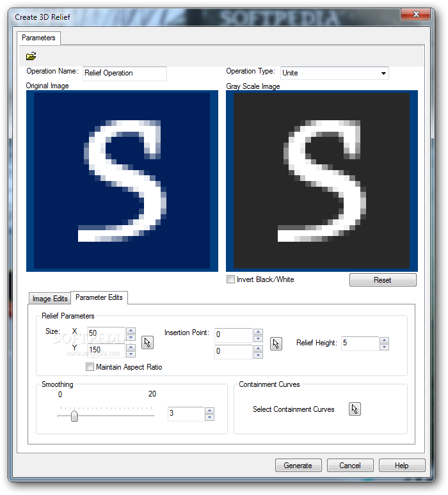448x495 pixels.
Task: Click the Original Image preview
Action: [122, 180]
